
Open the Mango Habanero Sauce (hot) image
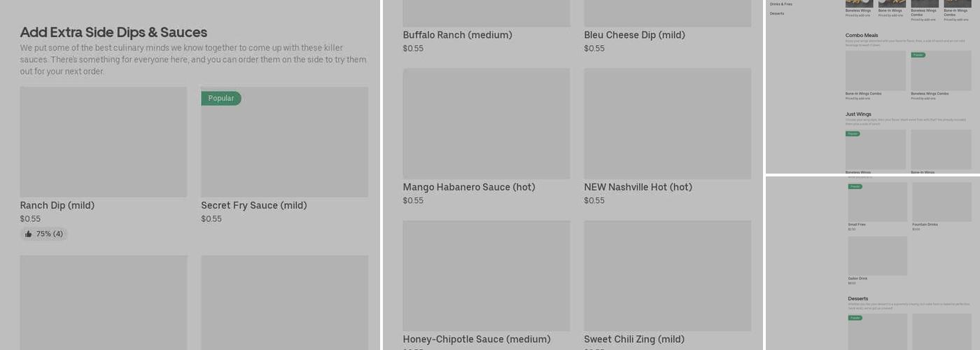point(486,123)
